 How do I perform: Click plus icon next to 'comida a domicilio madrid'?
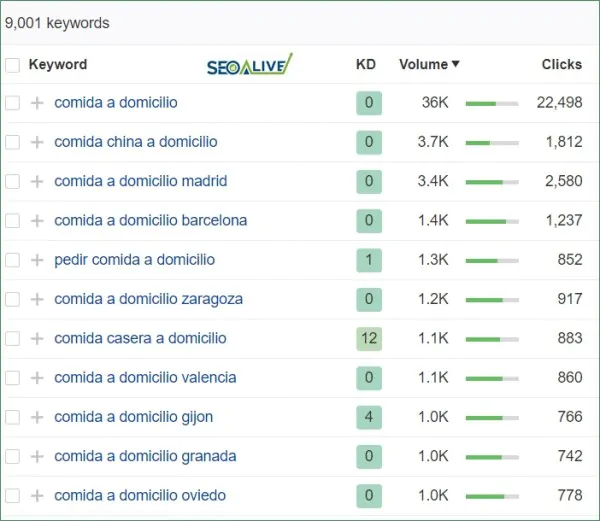pos(37,181)
